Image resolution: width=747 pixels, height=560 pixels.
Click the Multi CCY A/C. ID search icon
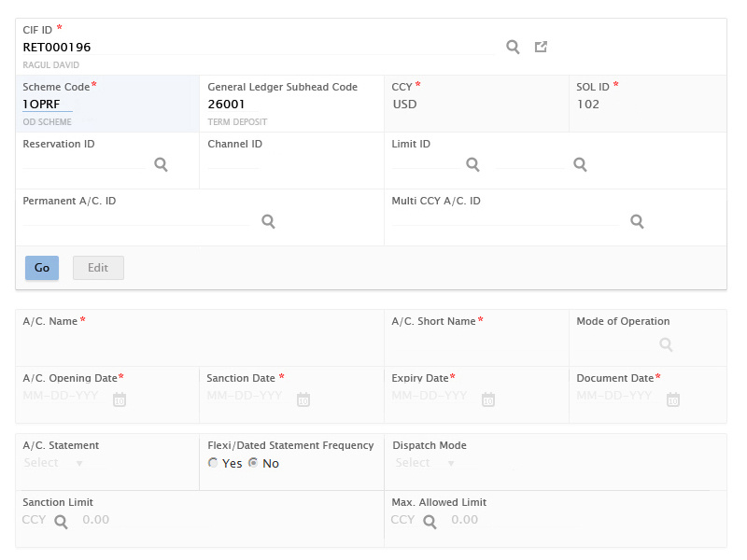click(x=637, y=221)
